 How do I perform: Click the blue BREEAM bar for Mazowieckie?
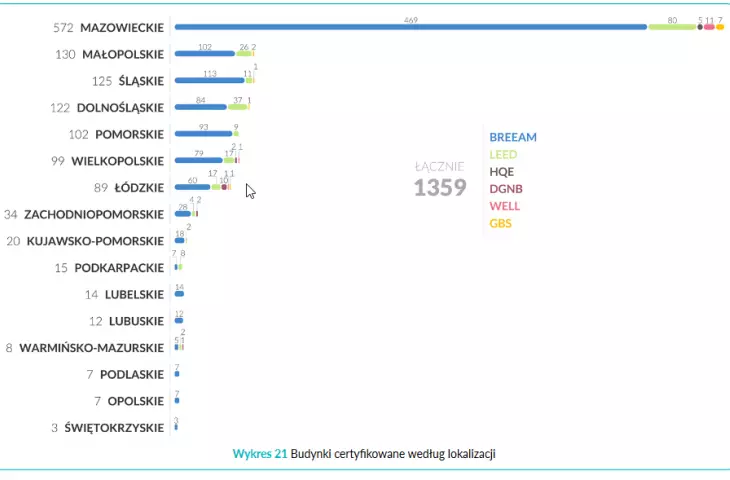click(x=411, y=27)
